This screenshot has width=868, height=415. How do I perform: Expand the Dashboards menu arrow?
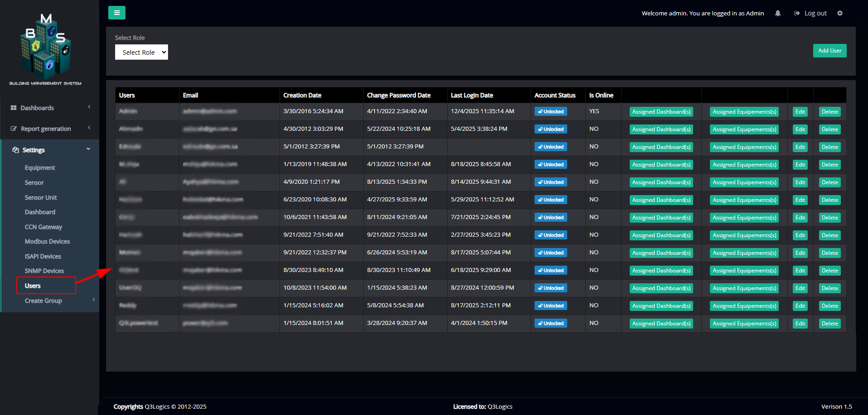(89, 107)
